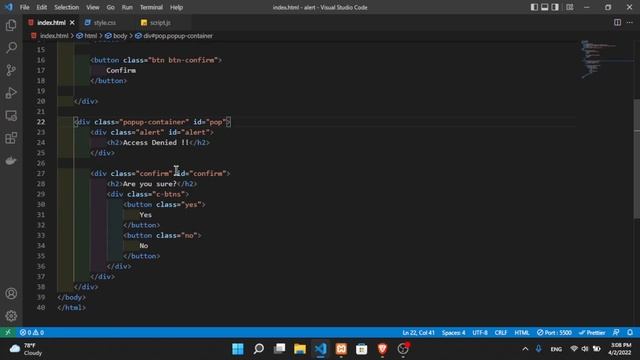Screen dimensions: 640x360
Task: Open the Accounts menu icon
Action: coord(11,293)
